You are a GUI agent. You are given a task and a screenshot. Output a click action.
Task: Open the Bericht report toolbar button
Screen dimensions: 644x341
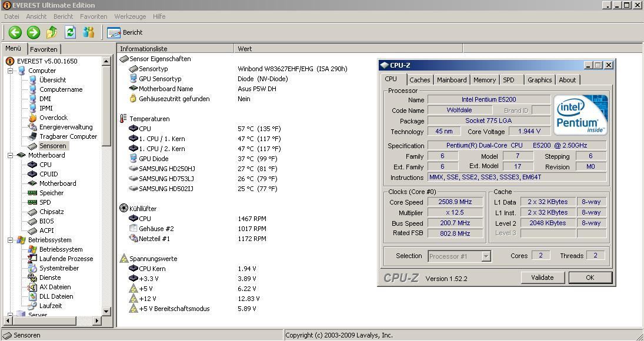(x=125, y=32)
